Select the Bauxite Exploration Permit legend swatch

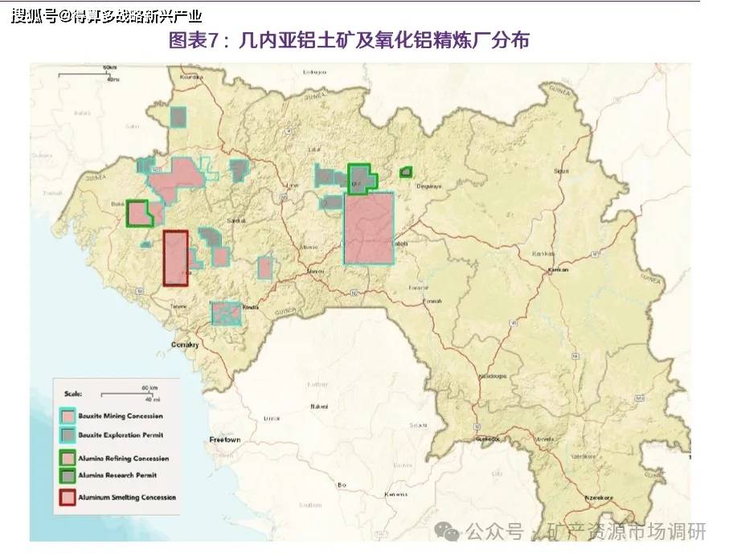point(68,435)
